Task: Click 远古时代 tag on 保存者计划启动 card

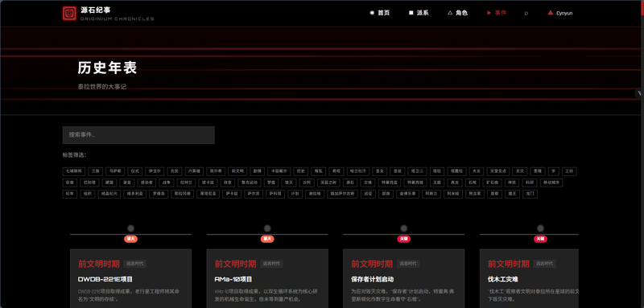Action: coord(409,264)
